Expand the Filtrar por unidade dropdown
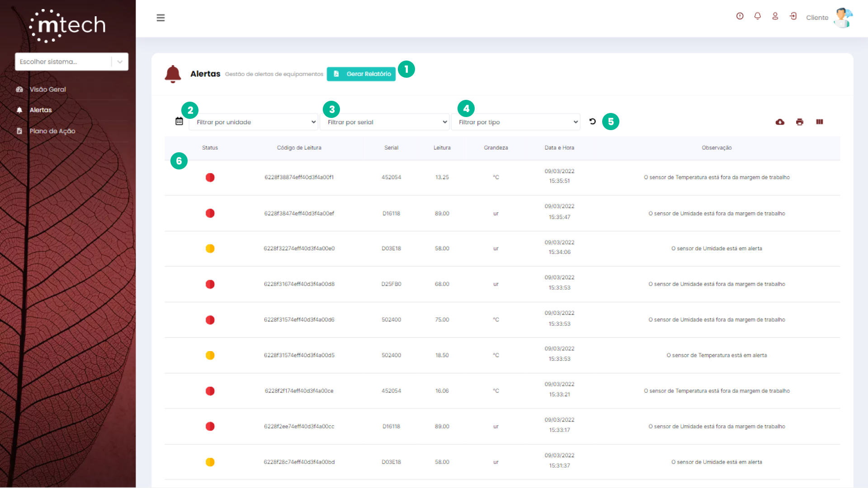The width and height of the screenshot is (868, 488). (254, 122)
